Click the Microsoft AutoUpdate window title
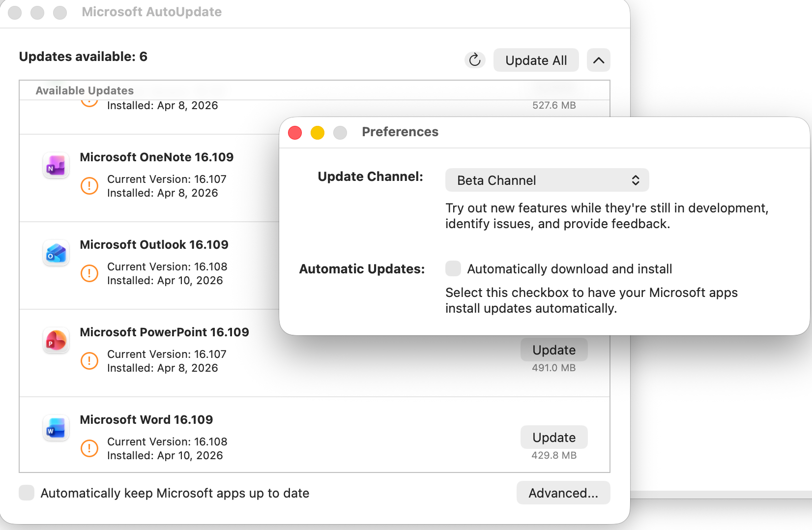Viewport: 812px width, 530px height. (x=152, y=12)
